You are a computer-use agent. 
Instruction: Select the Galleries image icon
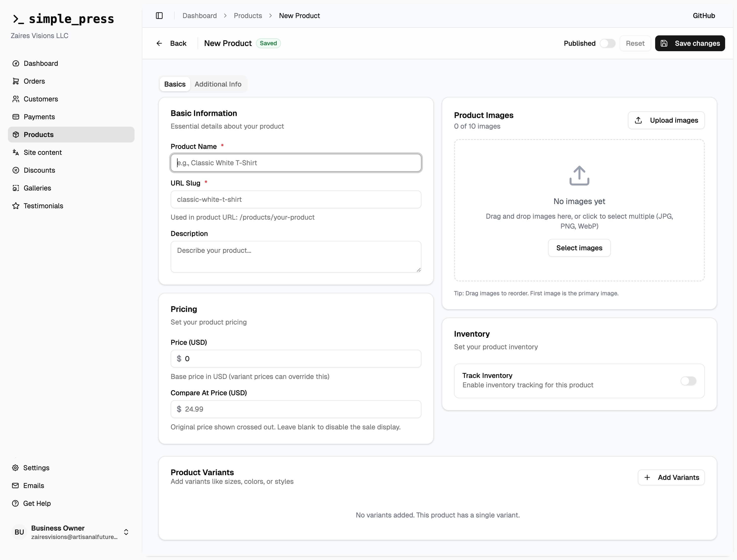coord(16,188)
